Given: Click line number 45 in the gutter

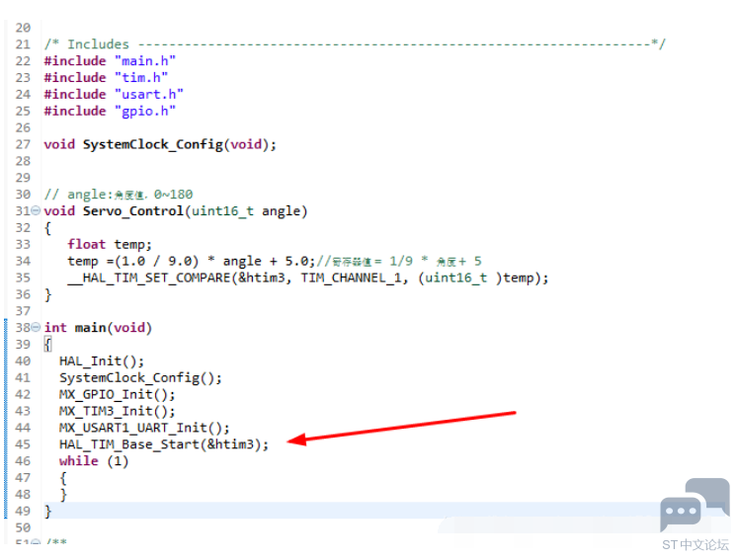Looking at the screenshot, I should coord(23,444).
